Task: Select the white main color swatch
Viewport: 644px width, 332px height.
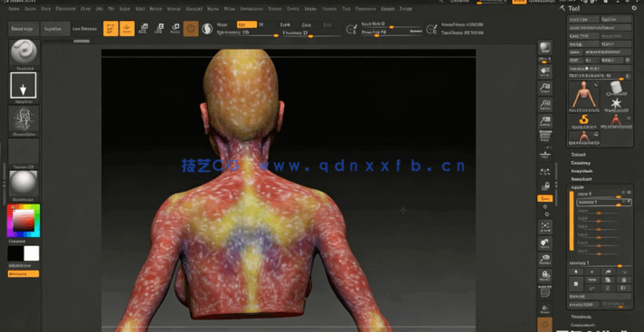Action: tap(32, 253)
